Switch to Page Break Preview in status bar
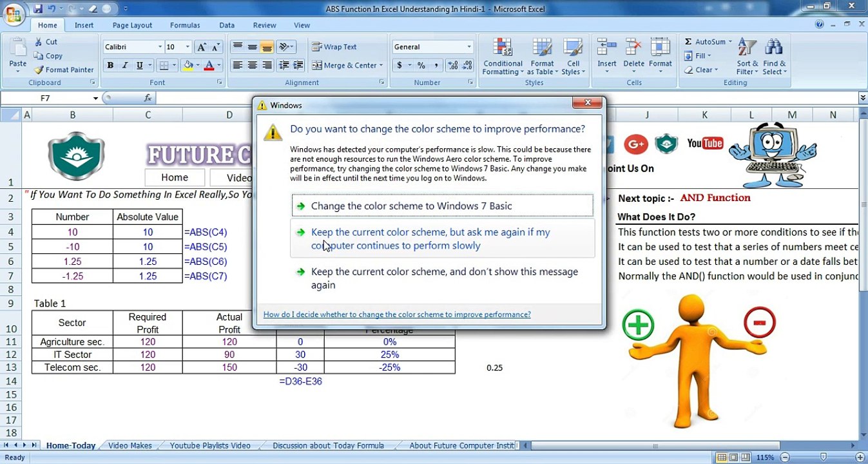 [745, 458]
